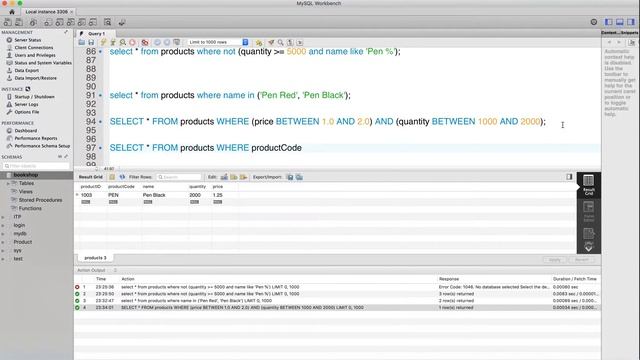Expand the login schema

pyautogui.click(x=3, y=225)
